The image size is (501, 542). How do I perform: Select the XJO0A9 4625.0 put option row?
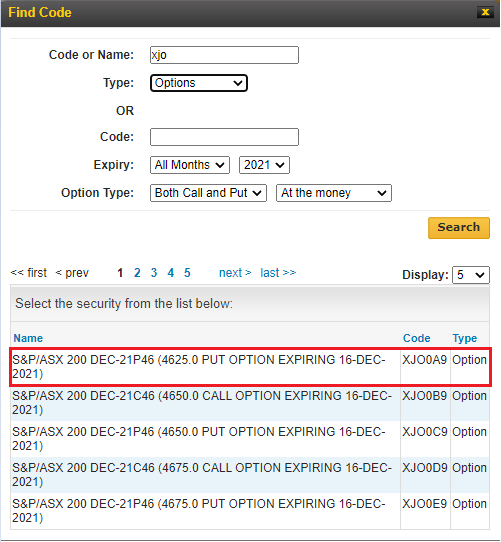250,367
